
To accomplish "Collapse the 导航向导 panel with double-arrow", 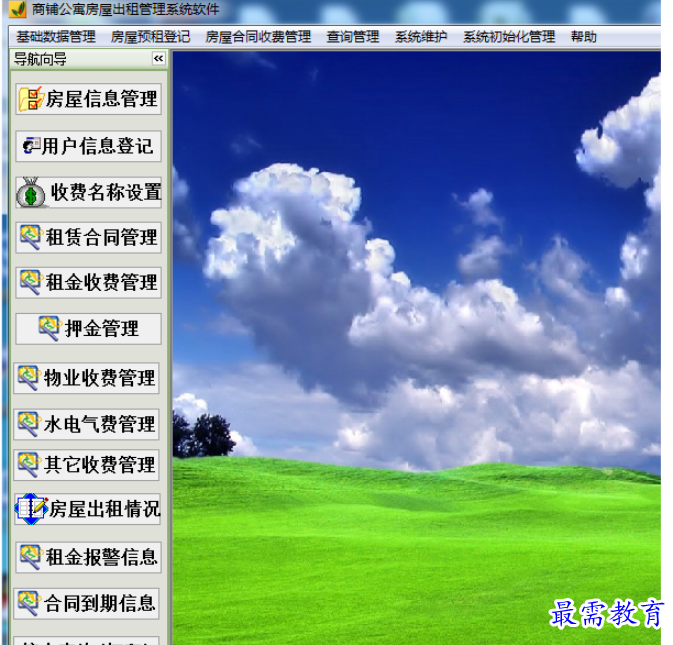I will pos(158,58).
